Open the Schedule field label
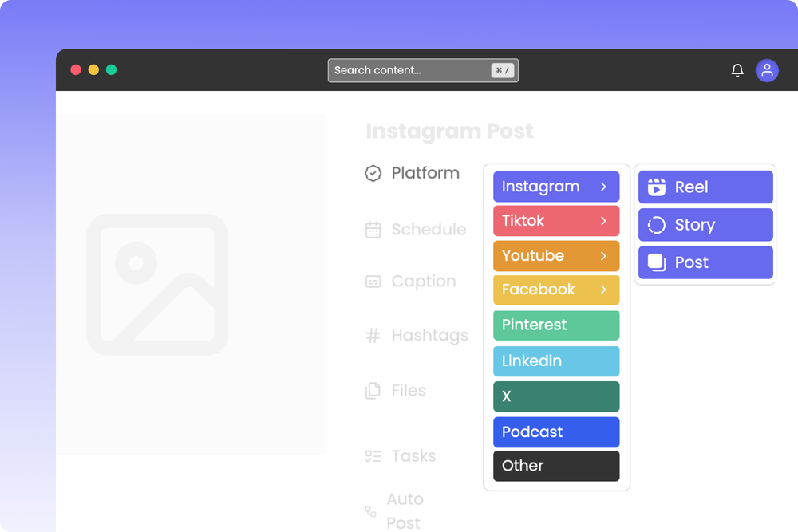 click(x=429, y=230)
